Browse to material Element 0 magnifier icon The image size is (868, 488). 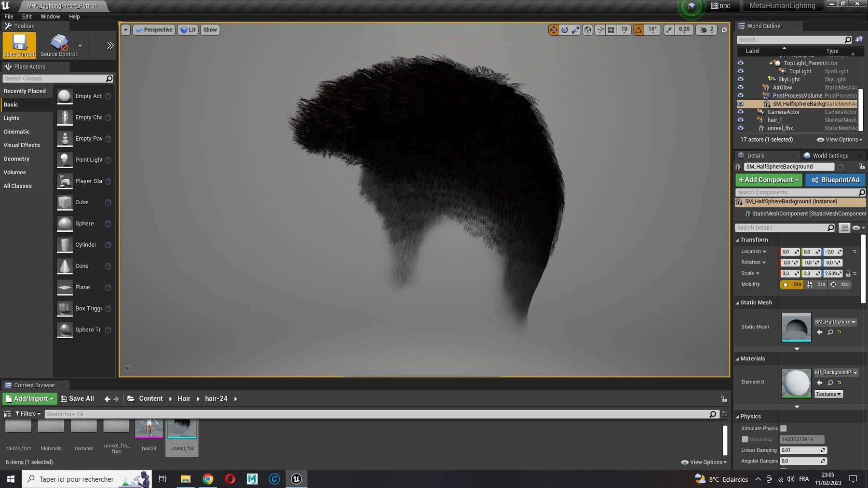[830, 383]
